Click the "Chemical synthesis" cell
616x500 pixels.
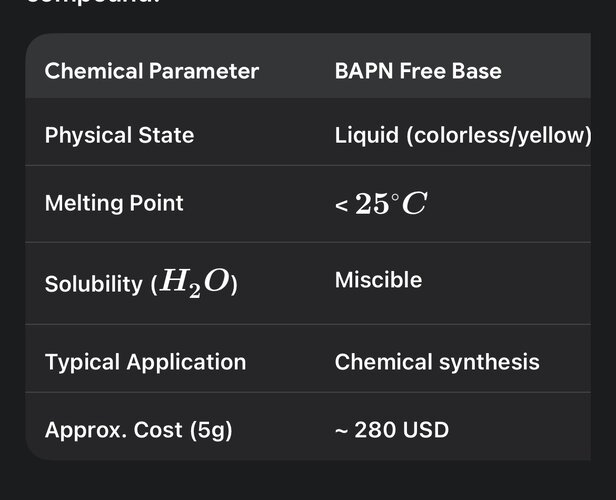(437, 362)
